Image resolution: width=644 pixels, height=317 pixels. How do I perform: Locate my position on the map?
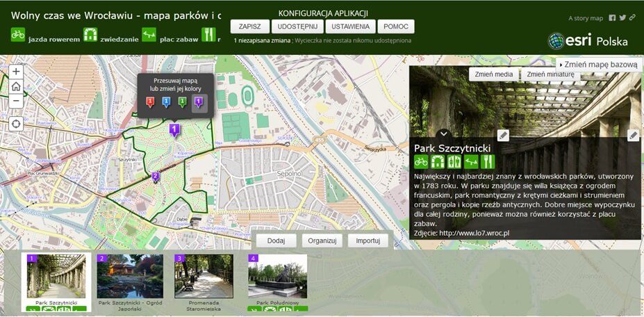coord(16,123)
